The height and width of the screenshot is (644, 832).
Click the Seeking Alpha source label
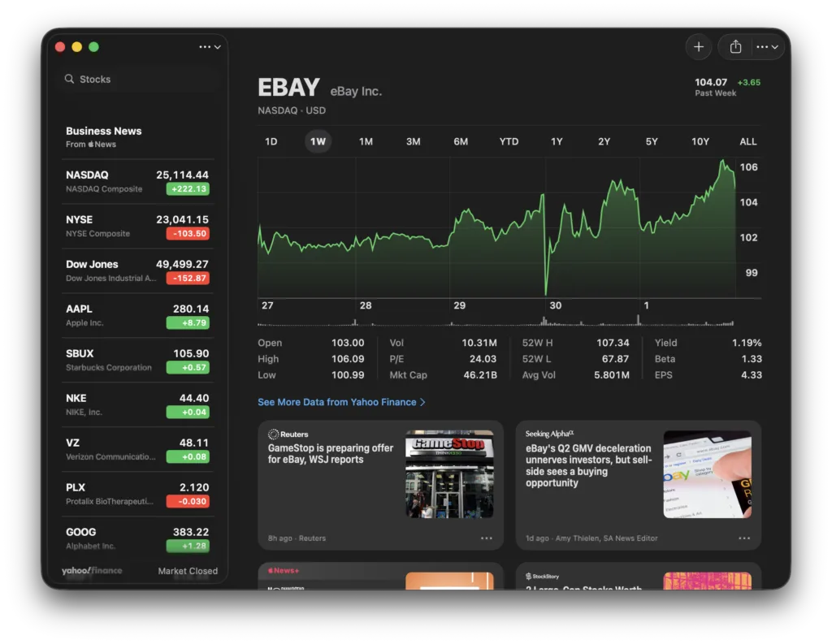coord(550,434)
